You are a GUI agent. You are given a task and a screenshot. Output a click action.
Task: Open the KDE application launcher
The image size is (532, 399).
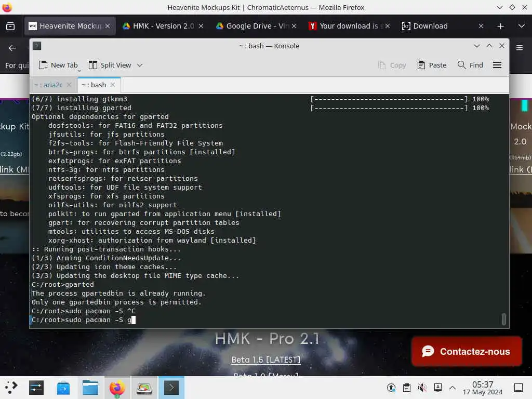coord(11,388)
